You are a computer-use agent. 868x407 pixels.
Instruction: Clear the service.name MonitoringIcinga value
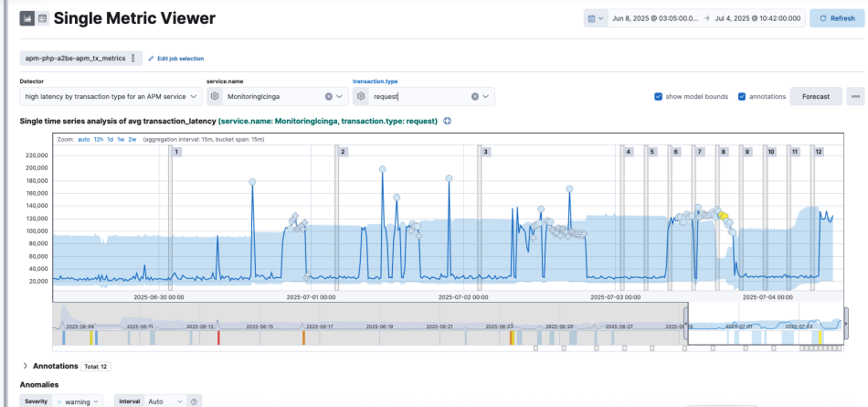[328, 96]
